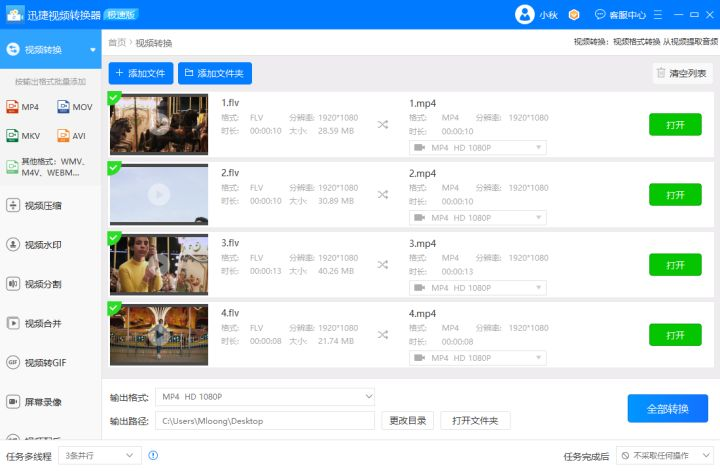Expand the 视频转换 sidebar section arrow

(93, 50)
